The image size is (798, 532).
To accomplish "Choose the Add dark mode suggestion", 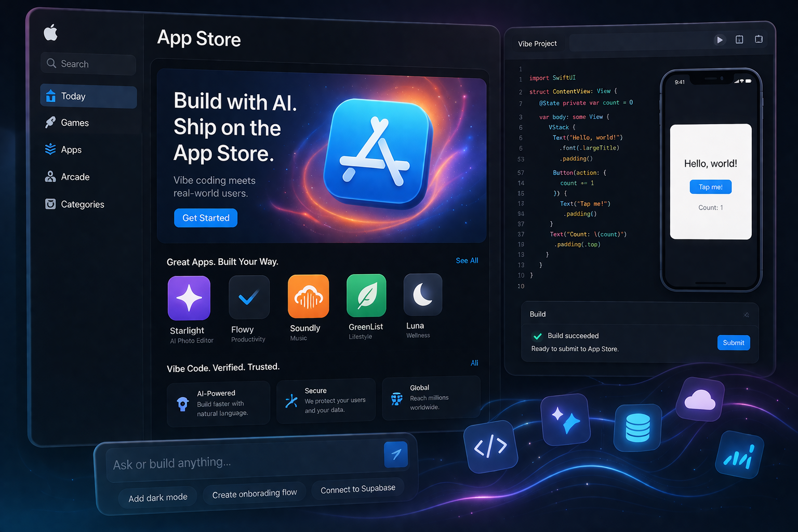I will pos(158,498).
